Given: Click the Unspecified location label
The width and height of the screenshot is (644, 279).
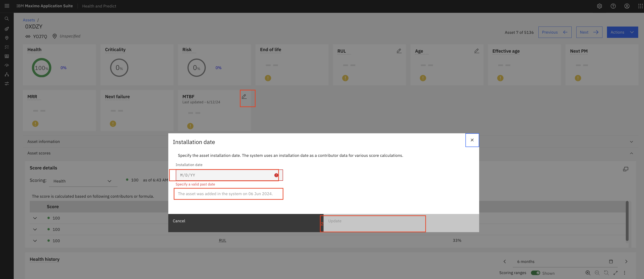Looking at the screenshot, I should tap(70, 36).
